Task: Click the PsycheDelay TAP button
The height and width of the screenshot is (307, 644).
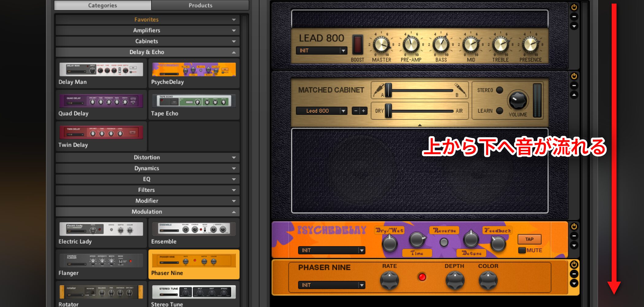Action: coord(529,239)
